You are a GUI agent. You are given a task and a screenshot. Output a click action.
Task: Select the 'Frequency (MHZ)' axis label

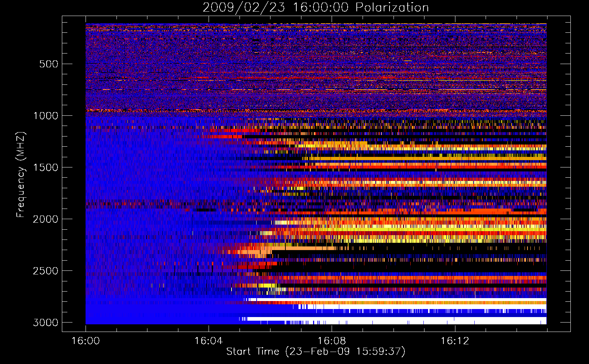click(x=21, y=174)
